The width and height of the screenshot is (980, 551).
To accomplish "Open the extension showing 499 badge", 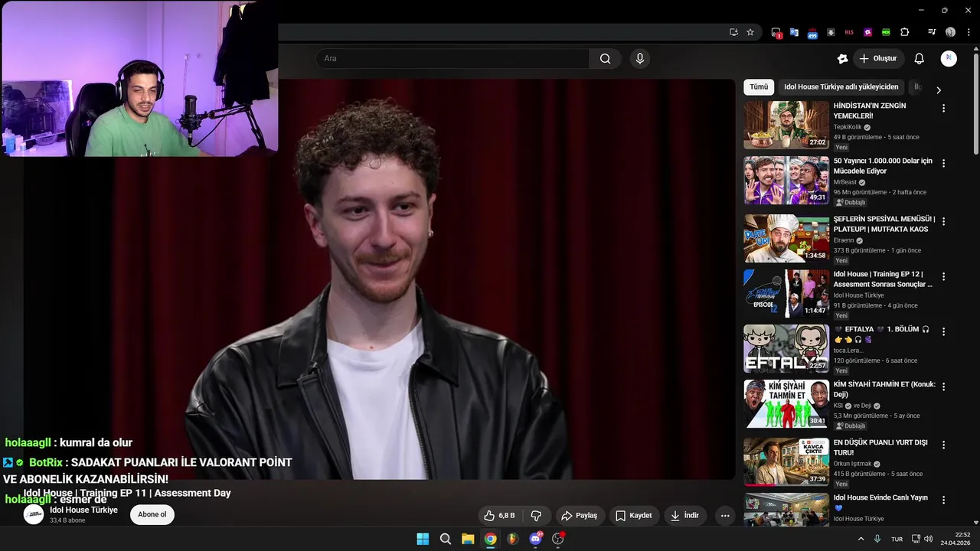I will [812, 32].
